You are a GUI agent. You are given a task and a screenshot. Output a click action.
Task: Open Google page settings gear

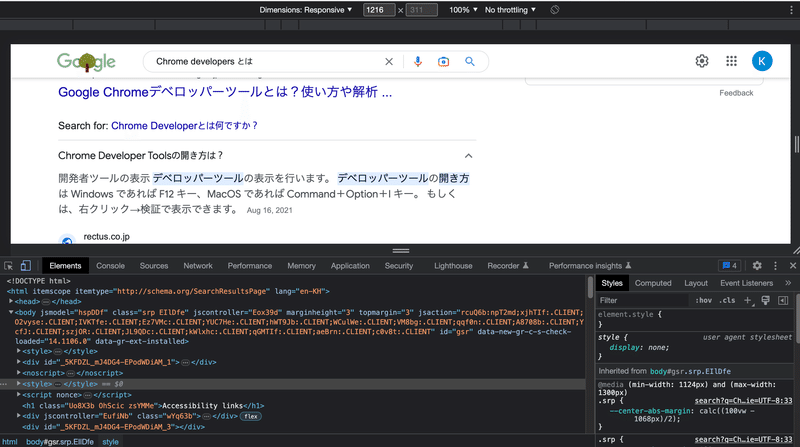tap(702, 61)
